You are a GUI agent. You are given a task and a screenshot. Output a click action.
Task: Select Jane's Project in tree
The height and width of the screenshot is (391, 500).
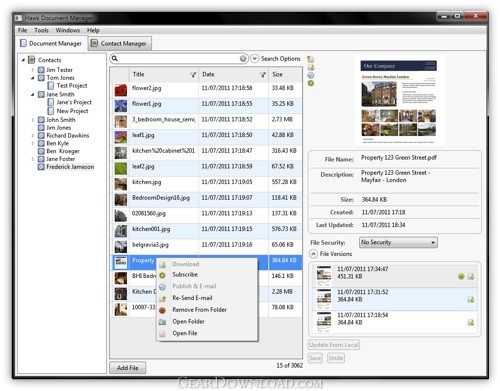click(74, 102)
